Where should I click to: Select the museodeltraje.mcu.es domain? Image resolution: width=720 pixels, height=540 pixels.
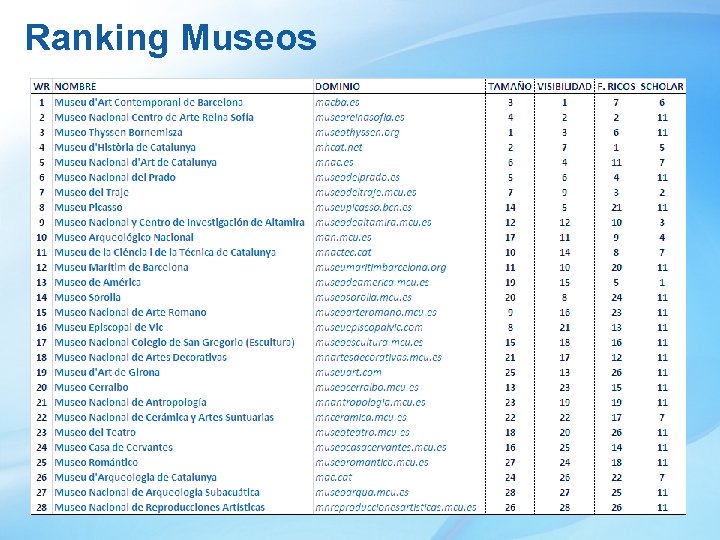pos(366,192)
